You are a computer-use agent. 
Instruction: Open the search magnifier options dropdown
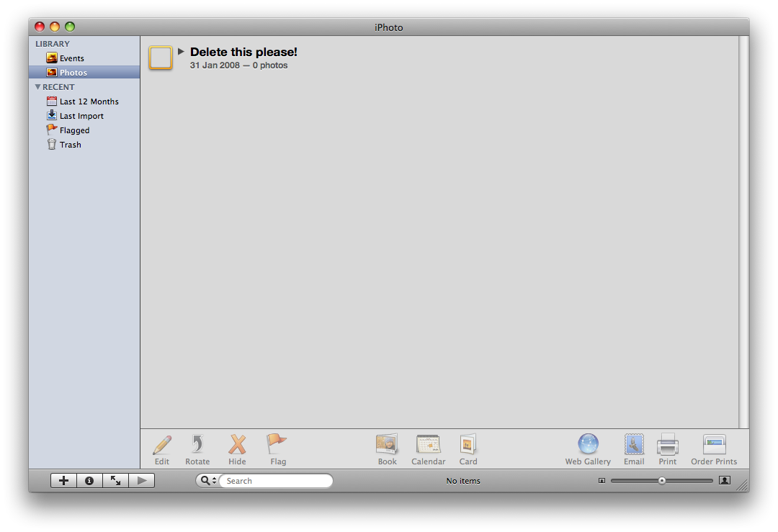(x=208, y=480)
